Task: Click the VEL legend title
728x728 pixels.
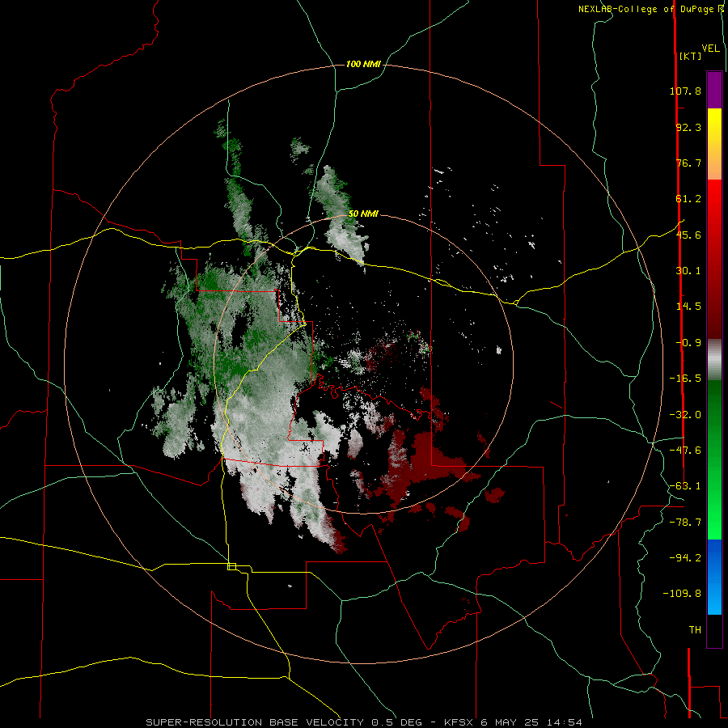Action: [710, 49]
